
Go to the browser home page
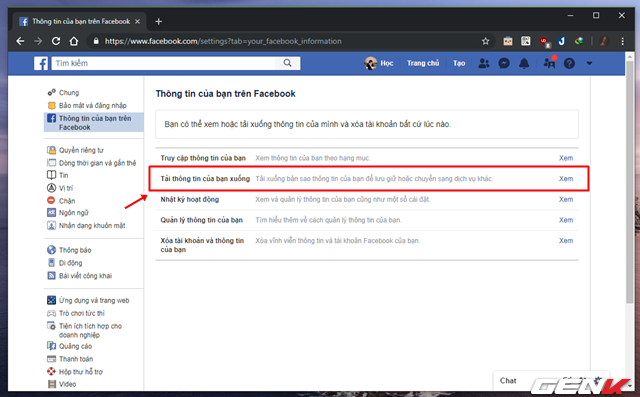click(x=74, y=41)
